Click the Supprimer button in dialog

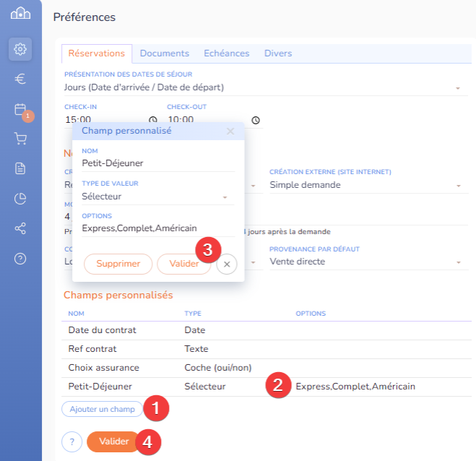click(118, 264)
